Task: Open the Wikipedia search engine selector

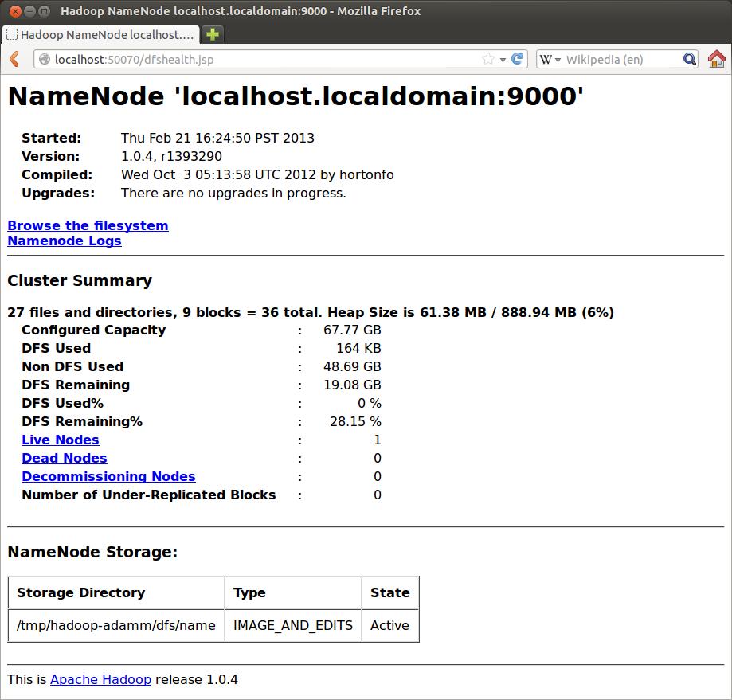Action: point(550,59)
